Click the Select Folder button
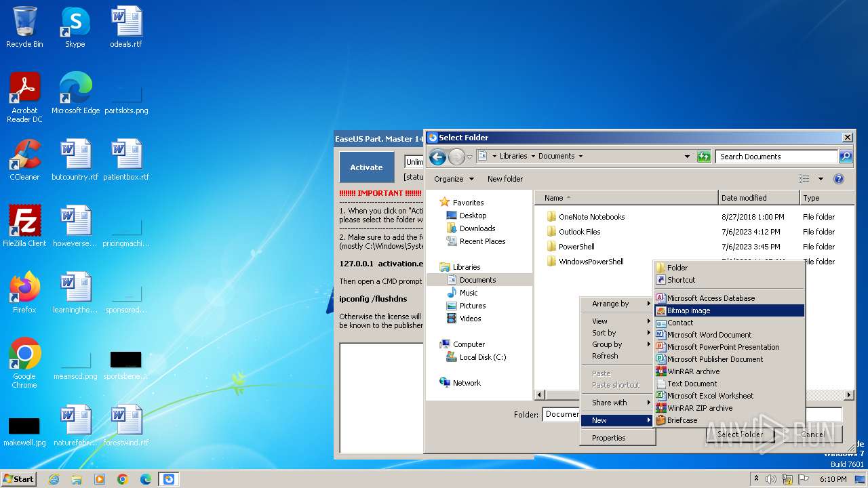 [741, 434]
